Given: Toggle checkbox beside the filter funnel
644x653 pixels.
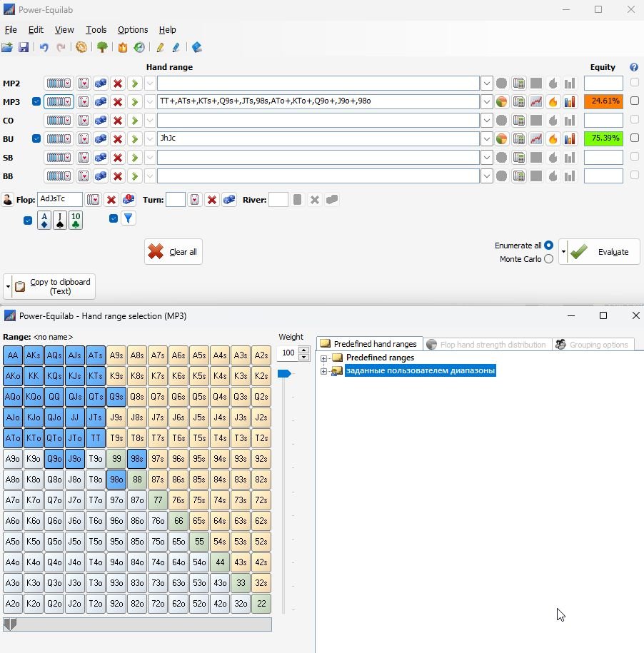Looking at the screenshot, I should [114, 218].
